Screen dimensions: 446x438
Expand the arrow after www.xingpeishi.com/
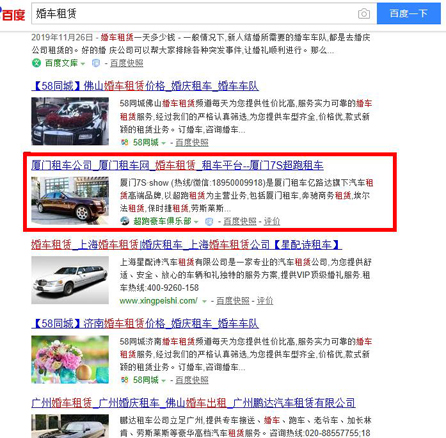(204, 301)
